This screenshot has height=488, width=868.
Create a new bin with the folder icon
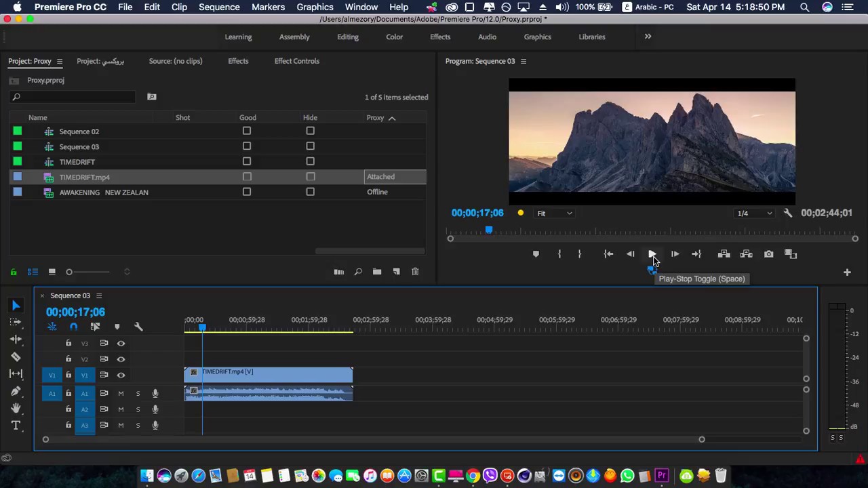click(x=377, y=272)
